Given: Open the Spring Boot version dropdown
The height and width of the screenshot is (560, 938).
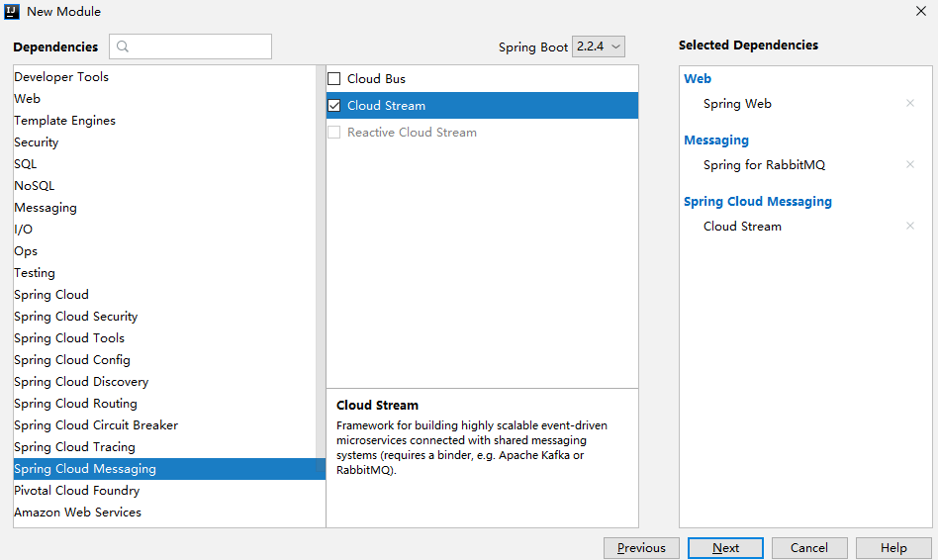Looking at the screenshot, I should (599, 47).
